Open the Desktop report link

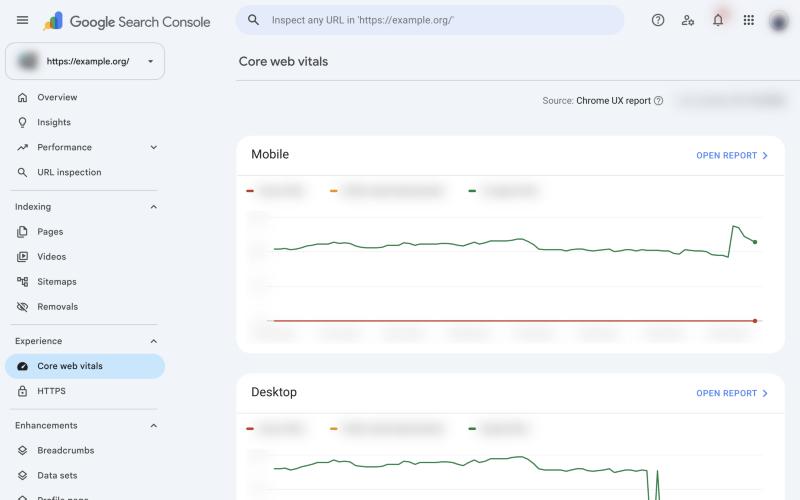click(x=732, y=393)
